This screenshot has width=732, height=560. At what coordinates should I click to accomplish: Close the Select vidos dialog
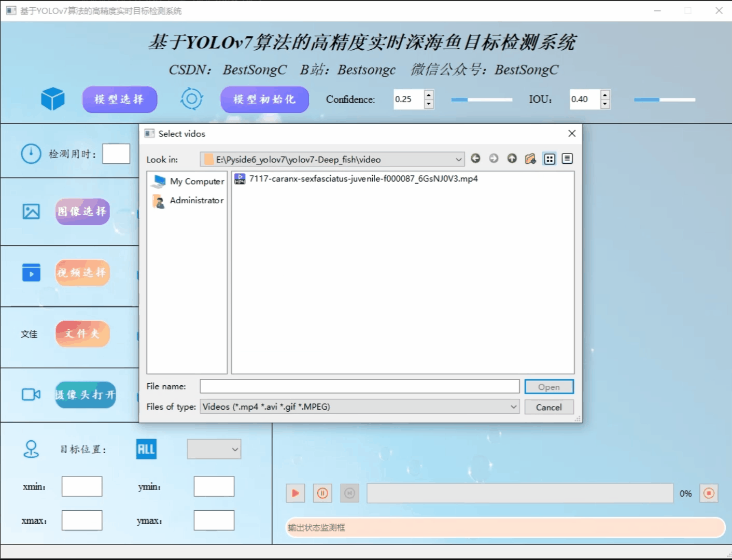pos(572,133)
